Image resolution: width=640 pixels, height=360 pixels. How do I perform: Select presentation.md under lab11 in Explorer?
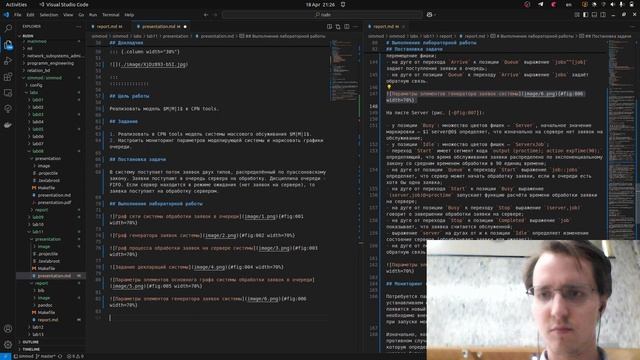tap(51, 276)
